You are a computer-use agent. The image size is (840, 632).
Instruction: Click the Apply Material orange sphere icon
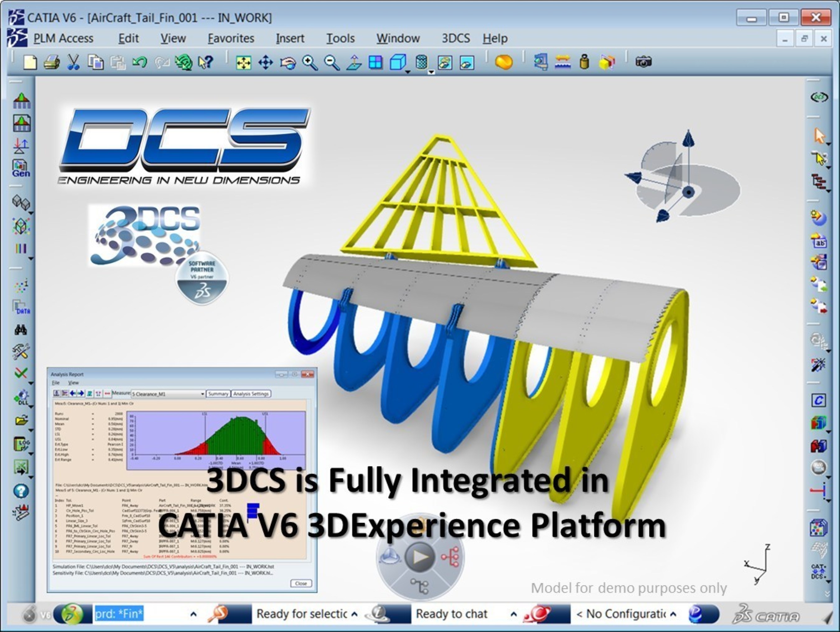[x=504, y=62]
